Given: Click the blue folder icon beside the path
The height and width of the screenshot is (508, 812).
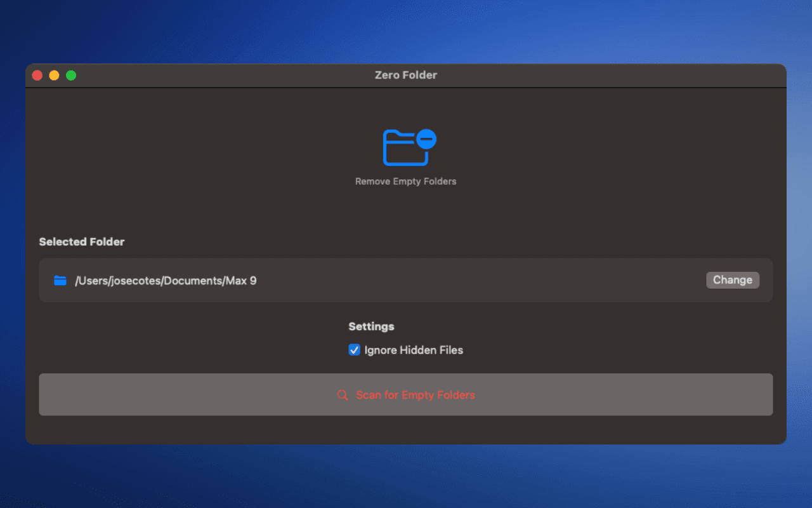Looking at the screenshot, I should point(60,280).
